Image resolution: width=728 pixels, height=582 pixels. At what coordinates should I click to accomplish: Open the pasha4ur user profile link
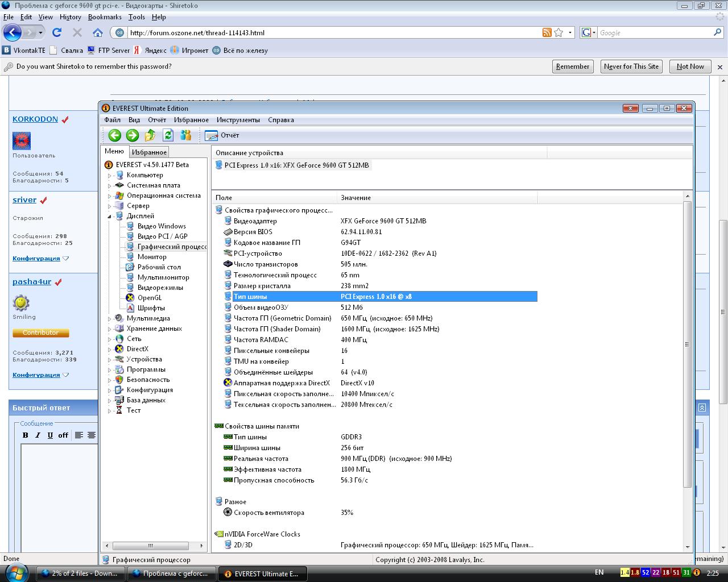tap(32, 282)
